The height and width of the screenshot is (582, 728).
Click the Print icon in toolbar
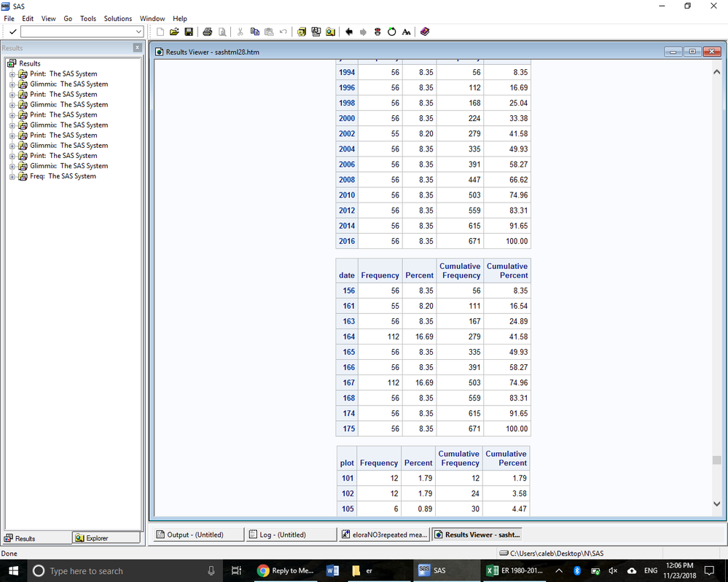[x=208, y=32]
